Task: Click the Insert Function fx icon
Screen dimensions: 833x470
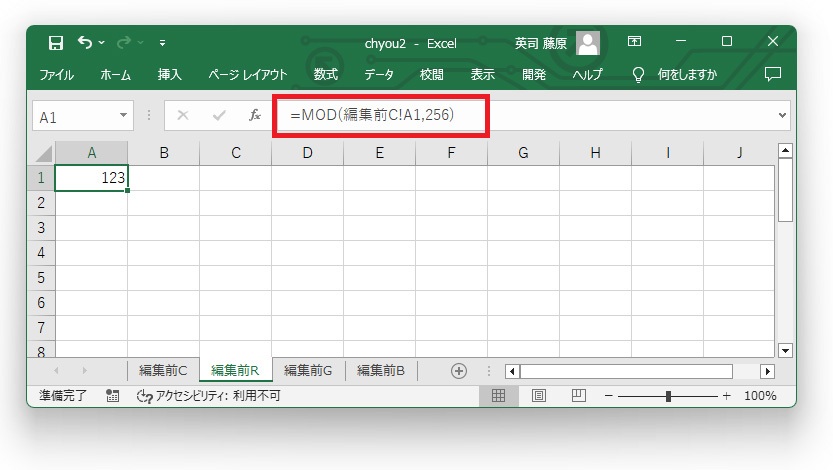Action: (x=255, y=116)
